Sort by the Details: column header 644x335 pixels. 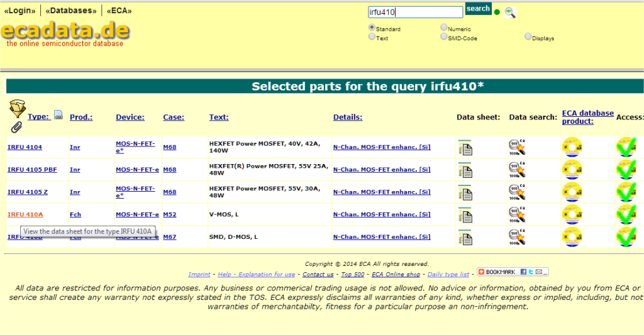(348, 117)
